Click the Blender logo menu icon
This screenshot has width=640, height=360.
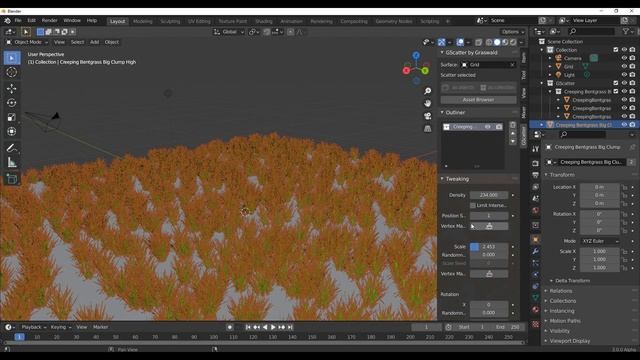pyautogui.click(x=7, y=20)
